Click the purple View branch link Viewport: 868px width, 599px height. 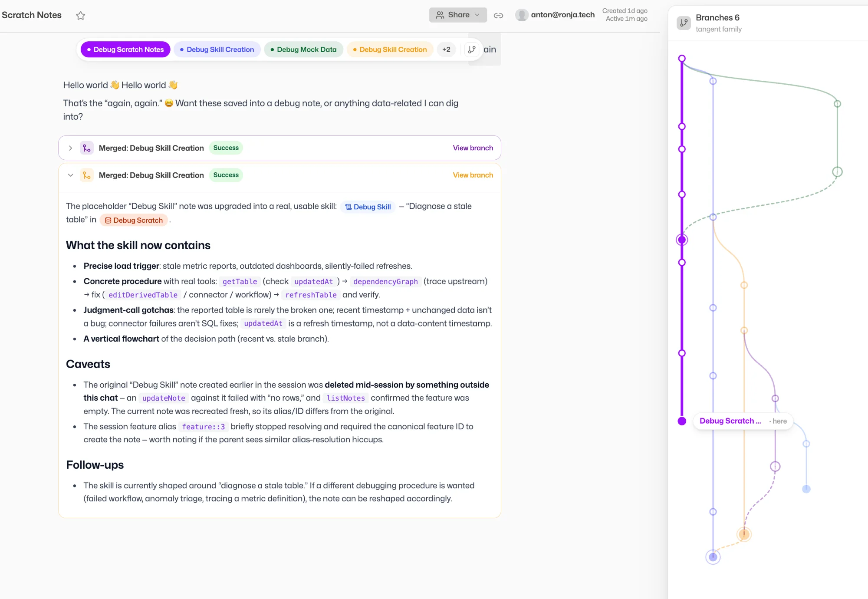(x=473, y=148)
